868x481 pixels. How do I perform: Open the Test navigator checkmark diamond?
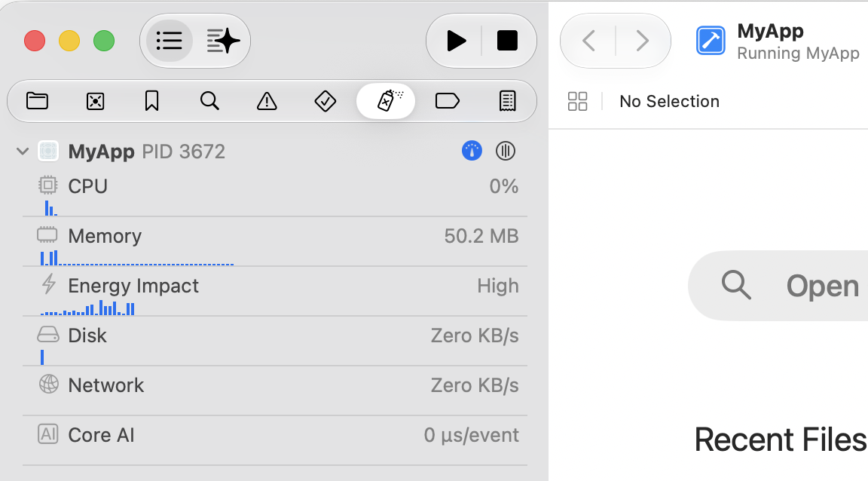(325, 102)
